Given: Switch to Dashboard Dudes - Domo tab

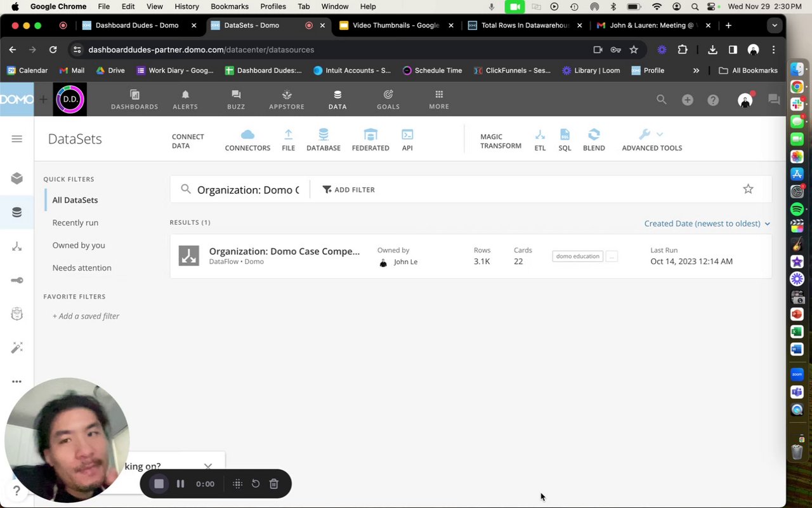Looking at the screenshot, I should click(136, 25).
